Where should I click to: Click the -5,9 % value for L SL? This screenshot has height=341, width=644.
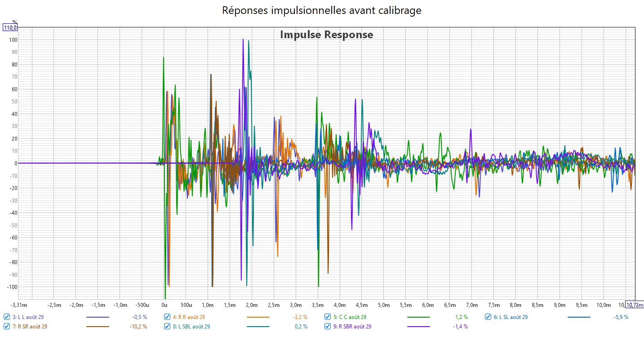pyautogui.click(x=621, y=317)
